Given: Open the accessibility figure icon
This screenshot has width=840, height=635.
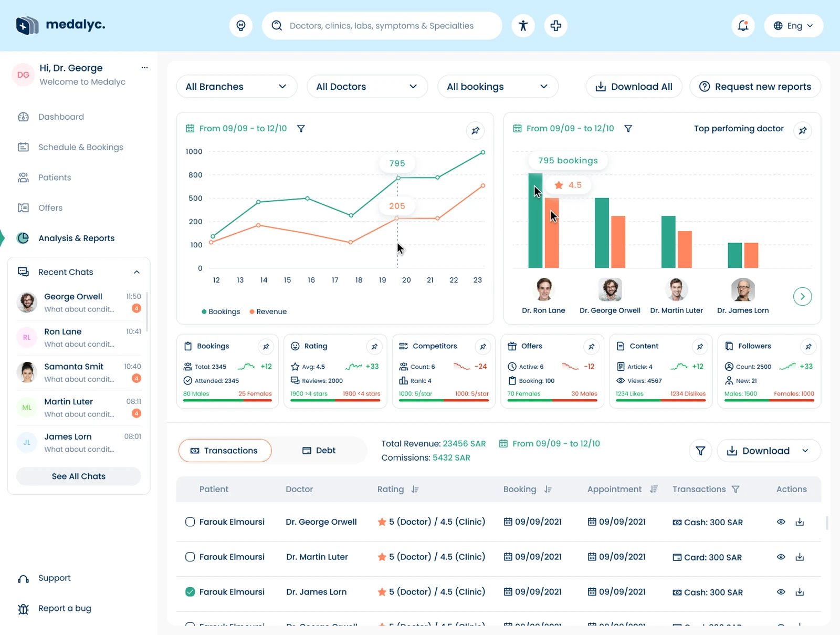Looking at the screenshot, I should tap(523, 26).
